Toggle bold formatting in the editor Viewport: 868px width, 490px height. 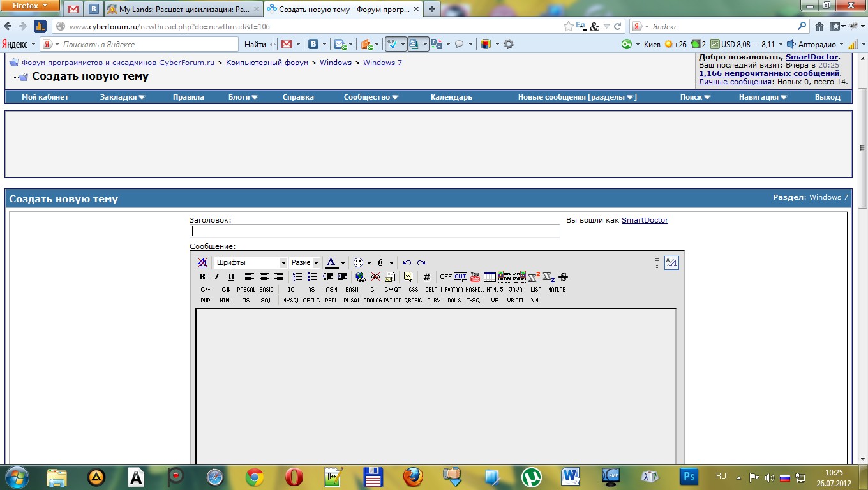point(202,277)
